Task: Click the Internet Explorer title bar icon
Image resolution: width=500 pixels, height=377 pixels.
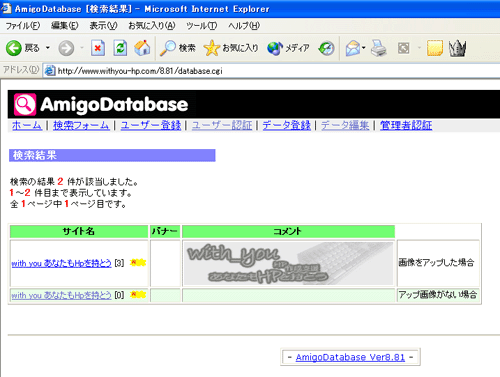Action: (6, 8)
